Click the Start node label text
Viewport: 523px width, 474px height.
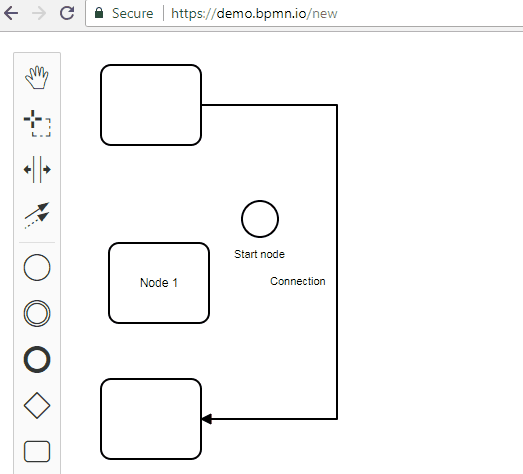tap(259, 254)
